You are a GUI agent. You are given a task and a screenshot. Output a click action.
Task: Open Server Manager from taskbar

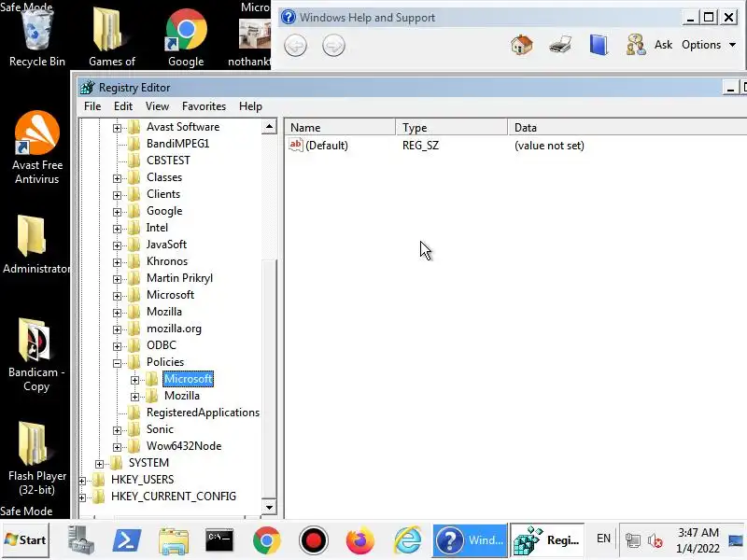(x=80, y=541)
